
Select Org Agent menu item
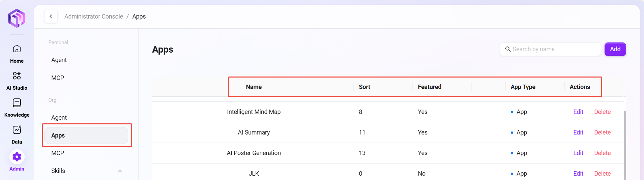(59, 118)
